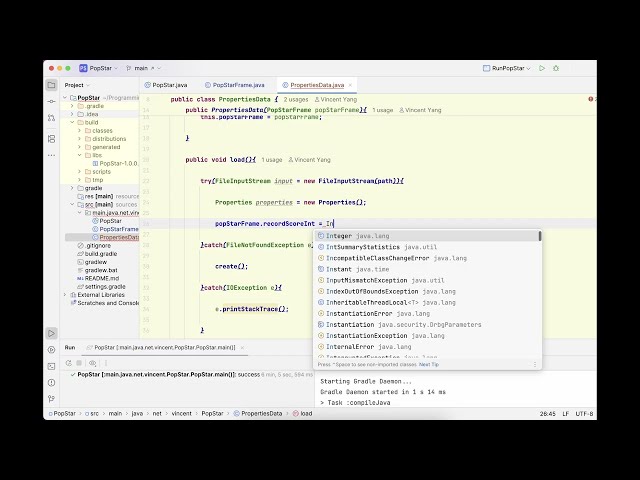Expand the classes folder
This screenshot has height=480, width=640.
(x=80, y=131)
